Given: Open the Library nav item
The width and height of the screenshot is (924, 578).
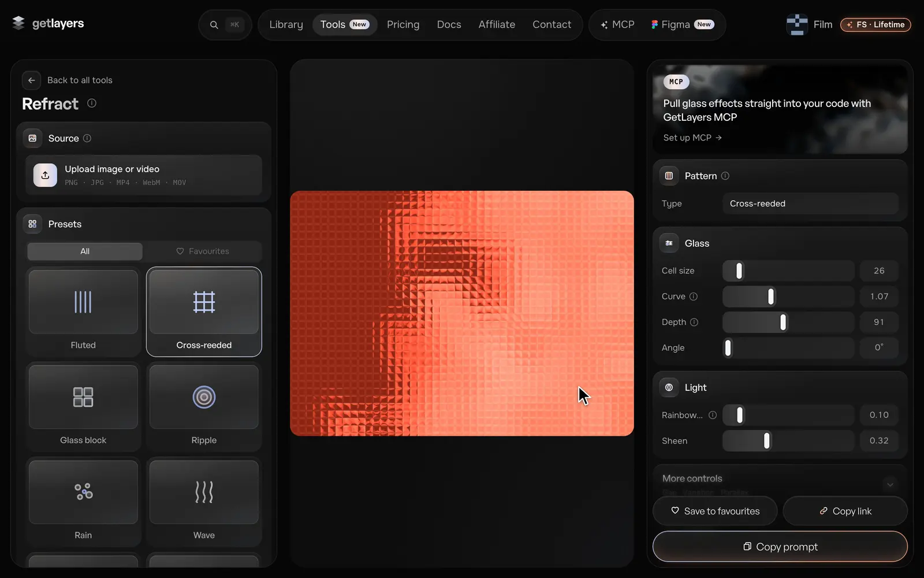Looking at the screenshot, I should (286, 25).
